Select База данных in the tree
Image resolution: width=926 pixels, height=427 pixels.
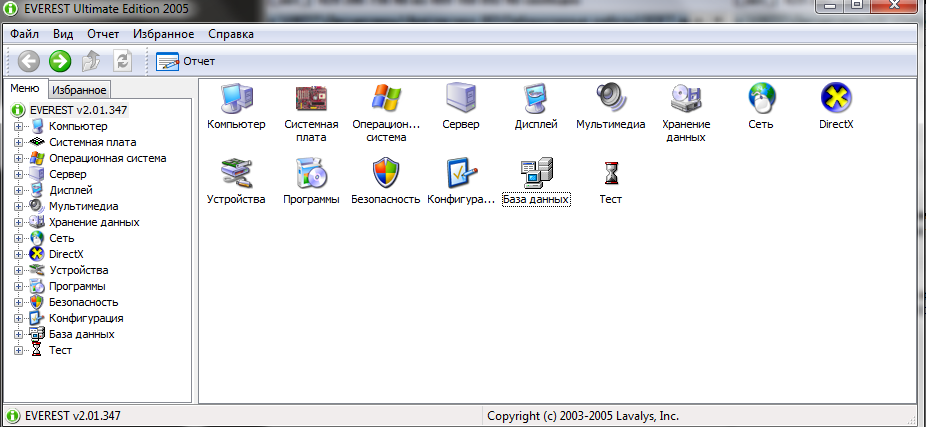(x=82, y=334)
